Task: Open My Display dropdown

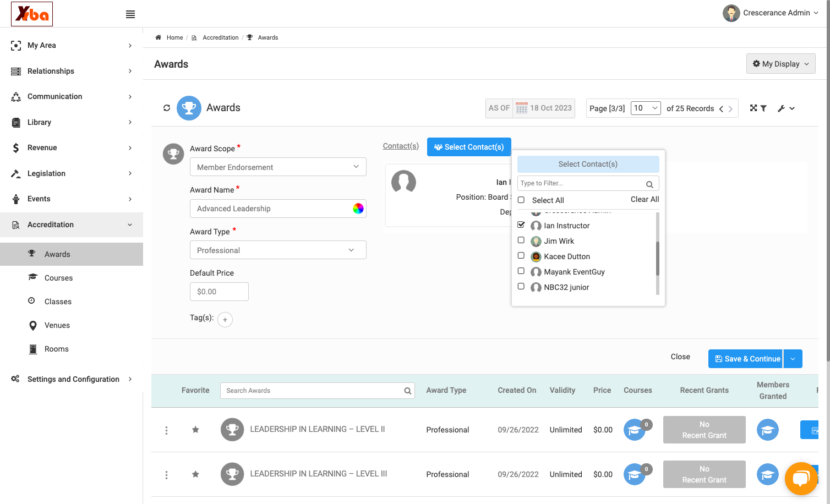Action: pos(780,64)
